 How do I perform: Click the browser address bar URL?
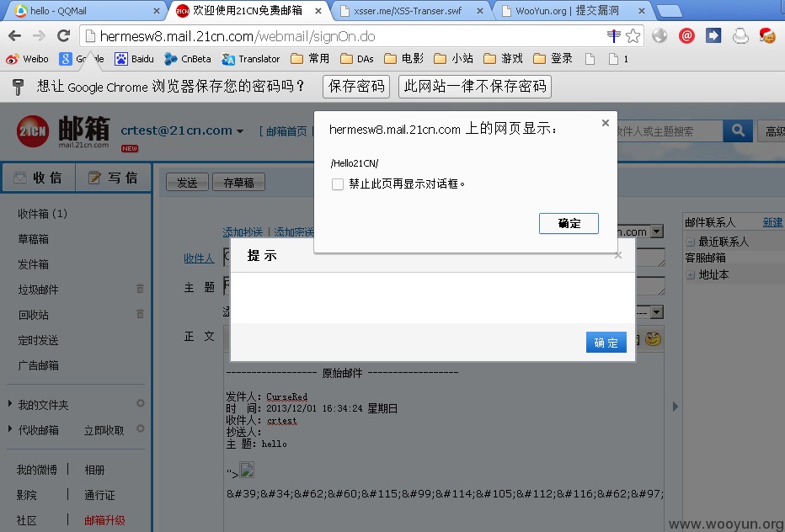pyautogui.click(x=238, y=36)
